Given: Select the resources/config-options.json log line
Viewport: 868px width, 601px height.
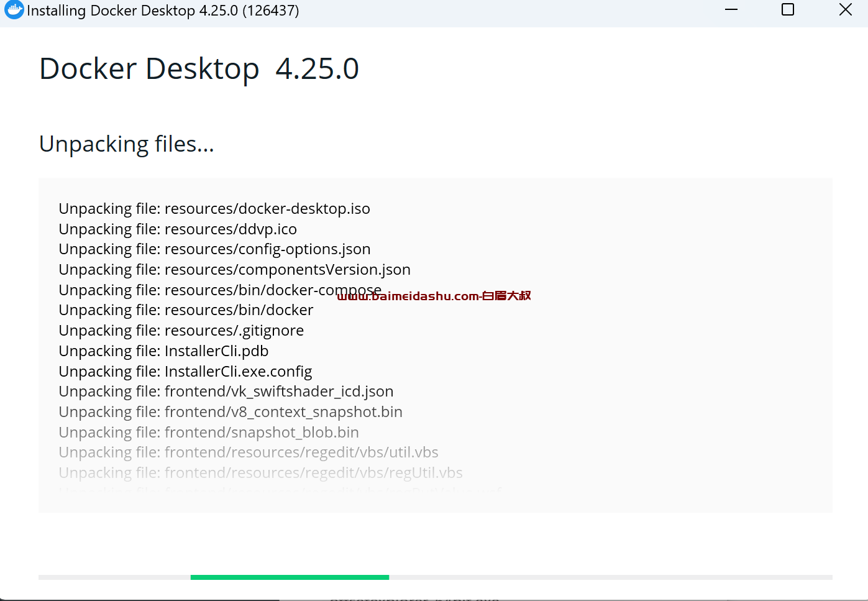Looking at the screenshot, I should (x=214, y=249).
